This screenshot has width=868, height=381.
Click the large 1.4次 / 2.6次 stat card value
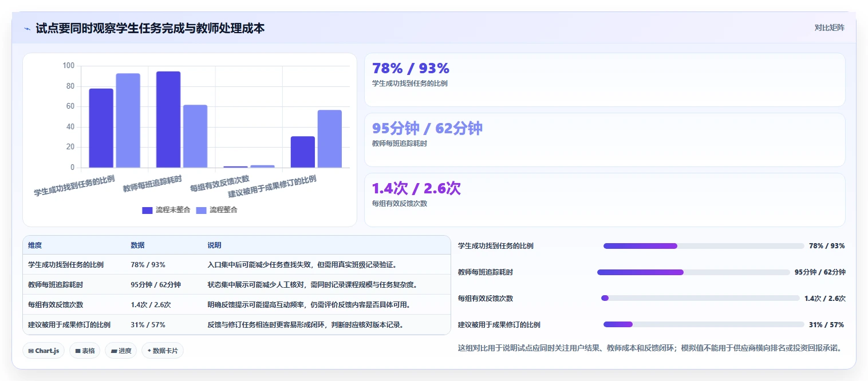pyautogui.click(x=416, y=188)
